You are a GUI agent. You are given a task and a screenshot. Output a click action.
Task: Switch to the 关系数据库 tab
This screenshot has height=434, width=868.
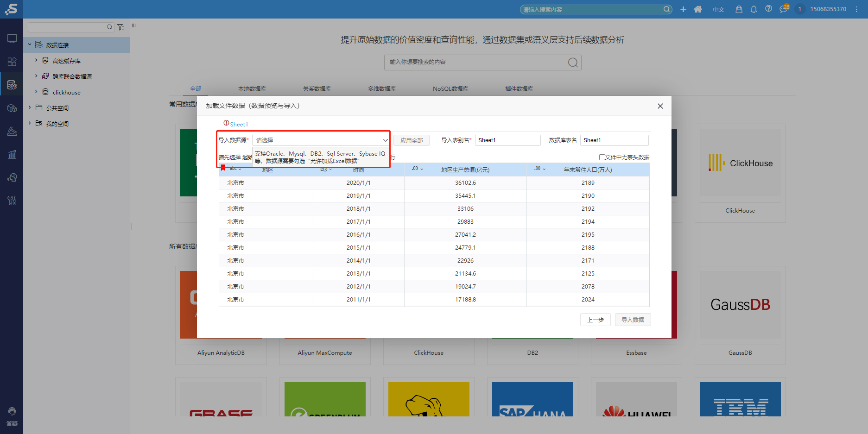(x=317, y=88)
